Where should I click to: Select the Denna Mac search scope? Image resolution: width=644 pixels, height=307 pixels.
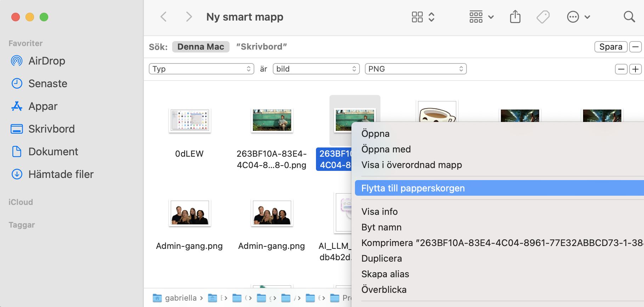[201, 47]
